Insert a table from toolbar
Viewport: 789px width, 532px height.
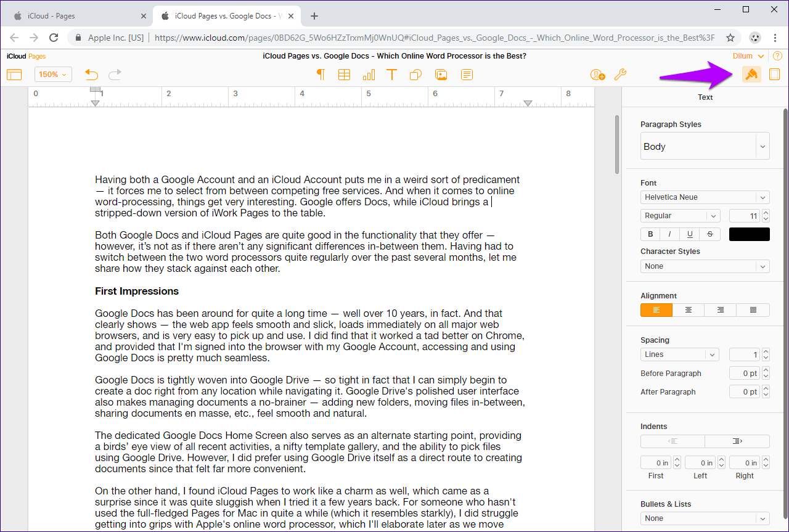345,75
